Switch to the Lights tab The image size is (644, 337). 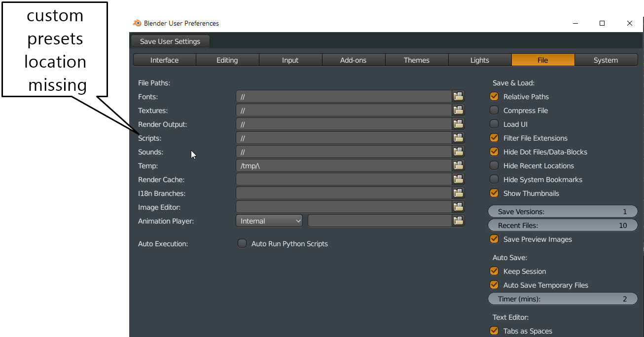pos(480,60)
